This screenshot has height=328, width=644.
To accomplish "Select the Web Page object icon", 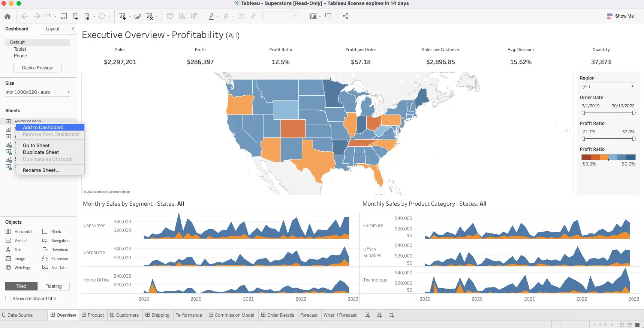I will pyautogui.click(x=9, y=268).
